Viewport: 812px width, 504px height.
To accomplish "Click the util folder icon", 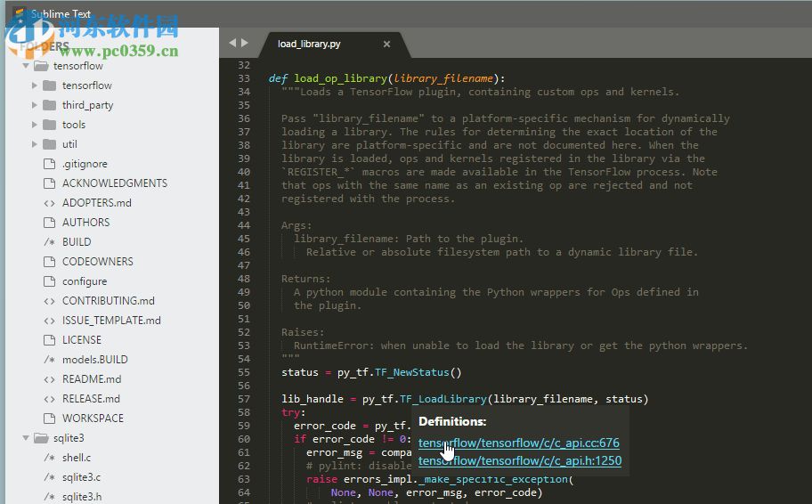I will tap(50, 144).
